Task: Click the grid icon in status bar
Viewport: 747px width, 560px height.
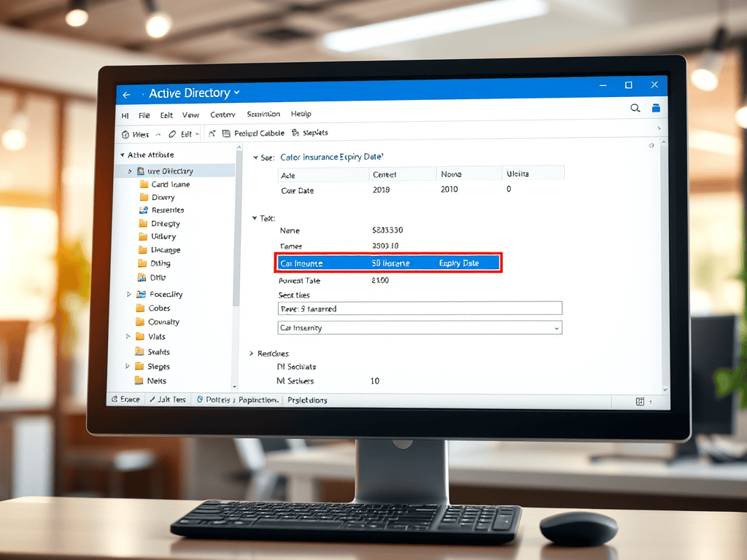Action: click(640, 402)
